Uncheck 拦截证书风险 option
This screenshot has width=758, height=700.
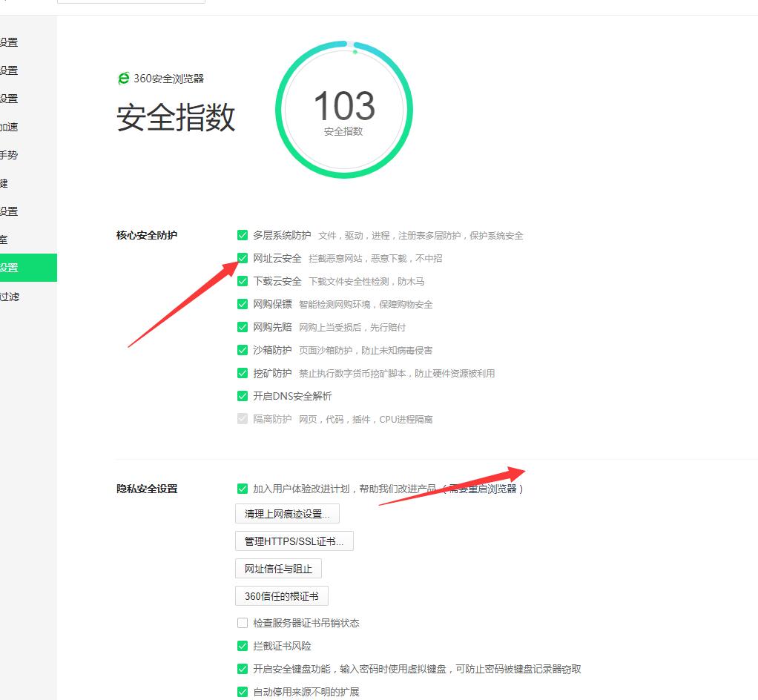coord(243,645)
